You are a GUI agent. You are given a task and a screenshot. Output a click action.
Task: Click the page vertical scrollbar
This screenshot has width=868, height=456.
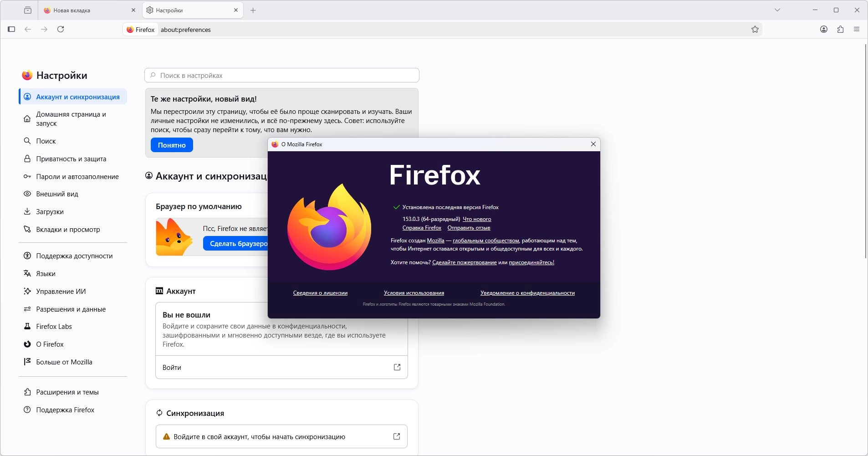[865, 151]
